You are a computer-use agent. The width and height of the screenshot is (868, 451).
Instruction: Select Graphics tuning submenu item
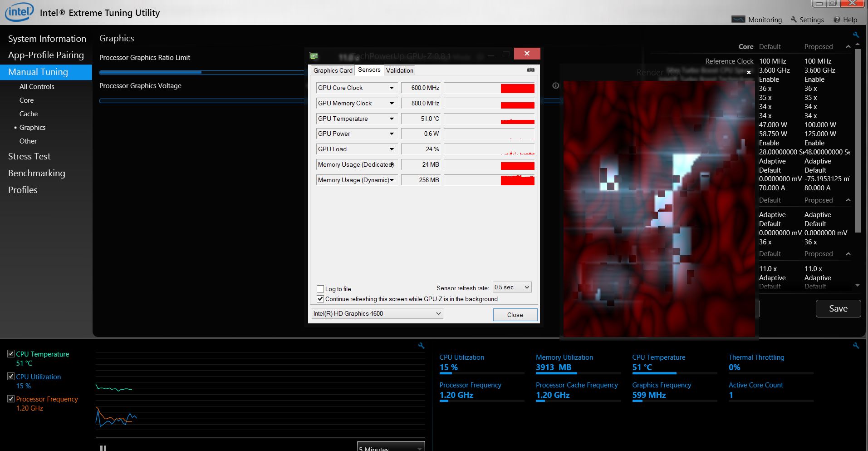32,127
